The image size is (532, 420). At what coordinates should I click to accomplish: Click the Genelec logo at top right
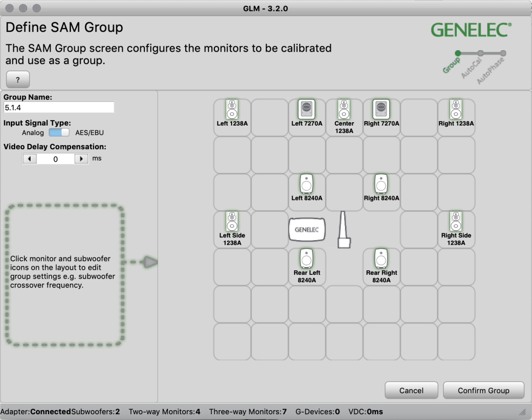[x=471, y=30]
